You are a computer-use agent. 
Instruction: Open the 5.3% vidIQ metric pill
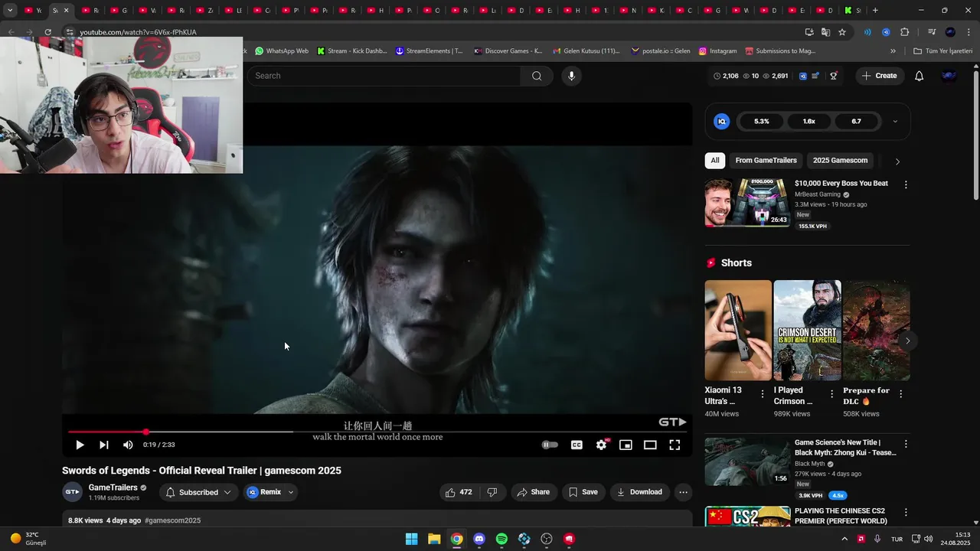tap(761, 122)
